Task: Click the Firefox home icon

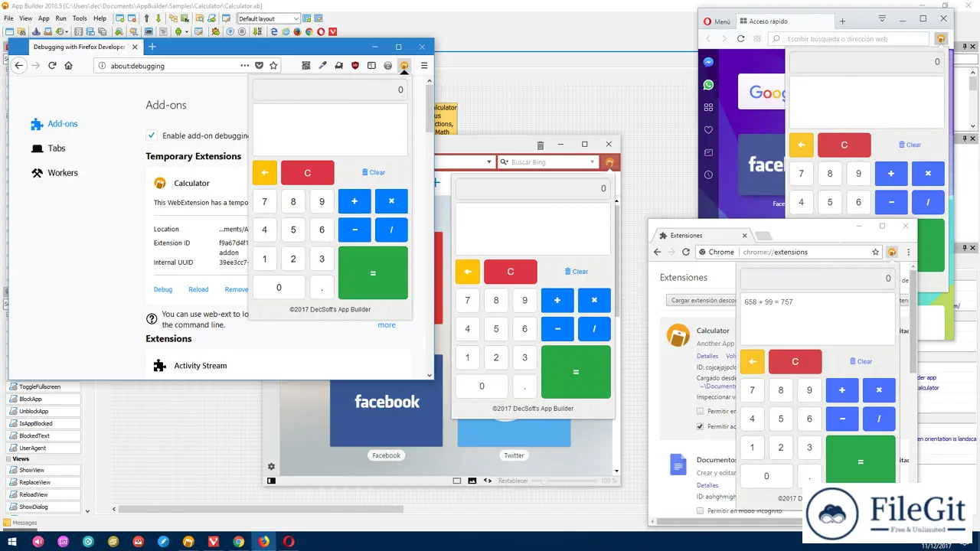Action: [x=69, y=66]
